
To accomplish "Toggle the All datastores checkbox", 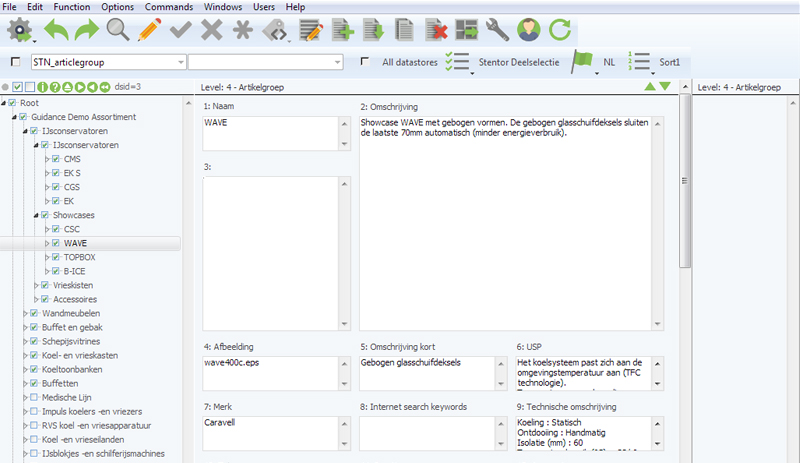I will click(366, 62).
